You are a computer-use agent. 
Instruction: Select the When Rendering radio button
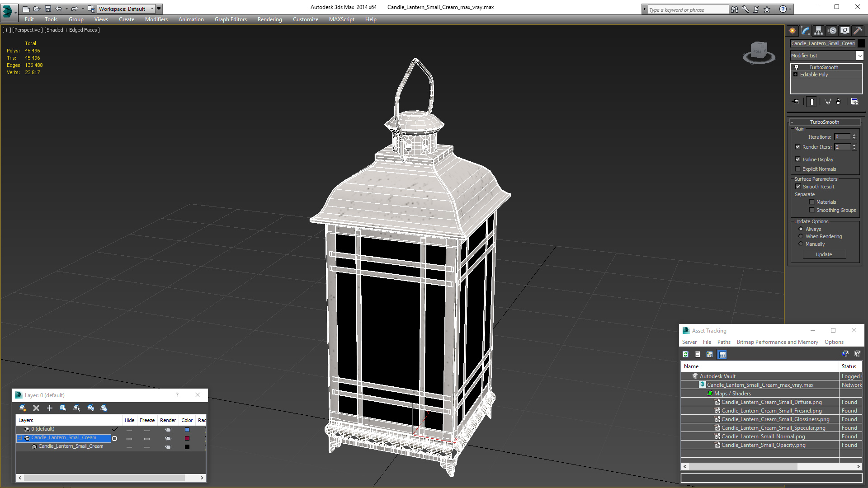801,236
